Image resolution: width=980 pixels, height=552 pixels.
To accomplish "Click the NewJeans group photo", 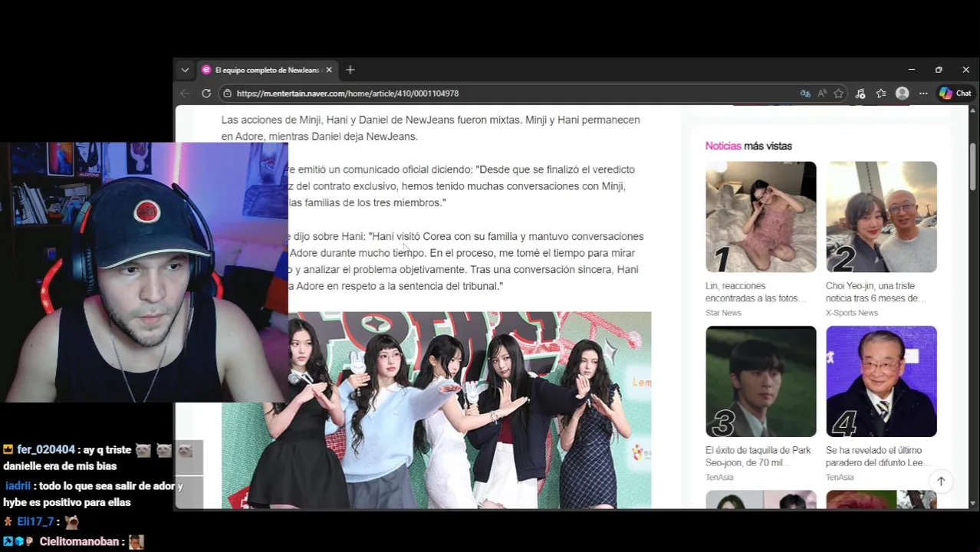I will pos(436,409).
